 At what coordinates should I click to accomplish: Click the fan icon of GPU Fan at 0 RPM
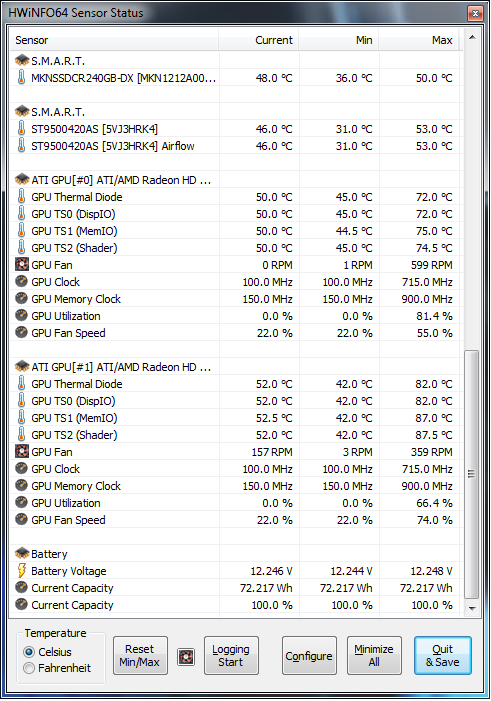(x=21, y=264)
